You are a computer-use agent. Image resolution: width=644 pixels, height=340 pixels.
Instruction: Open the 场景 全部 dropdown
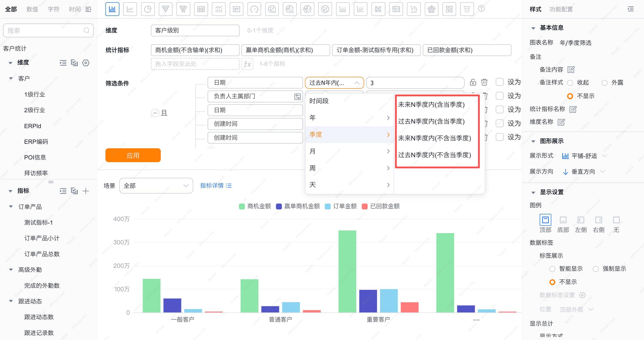coord(156,186)
